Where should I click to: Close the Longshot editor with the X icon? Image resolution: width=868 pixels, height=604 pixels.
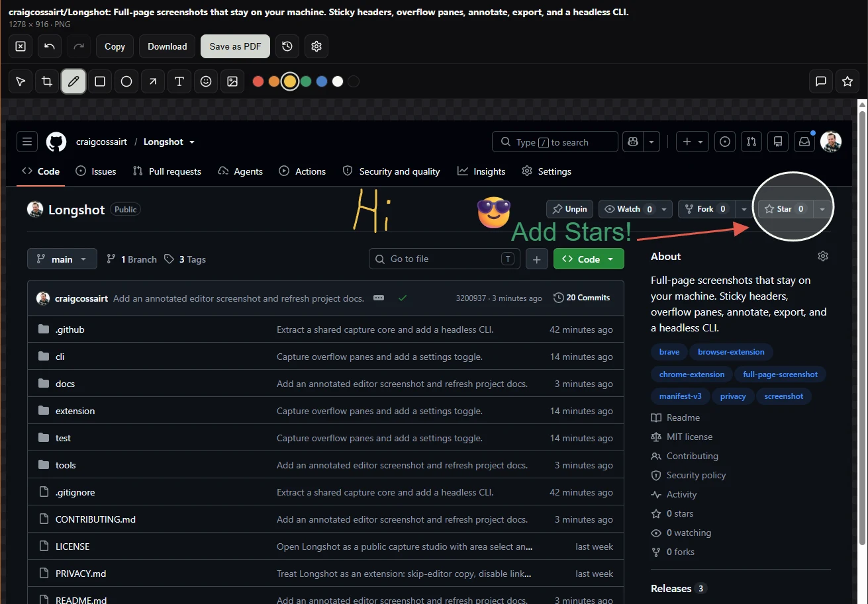pos(21,46)
